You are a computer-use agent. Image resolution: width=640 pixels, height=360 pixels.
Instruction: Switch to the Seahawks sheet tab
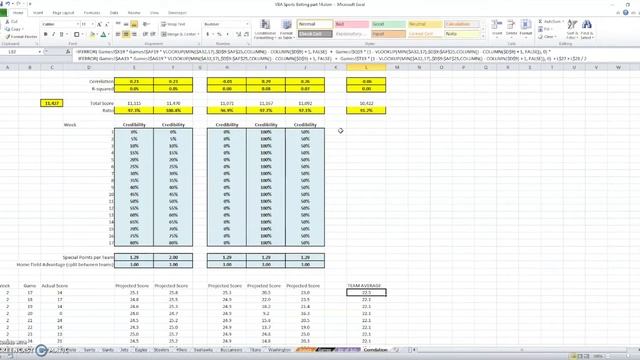pyautogui.click(x=203, y=350)
